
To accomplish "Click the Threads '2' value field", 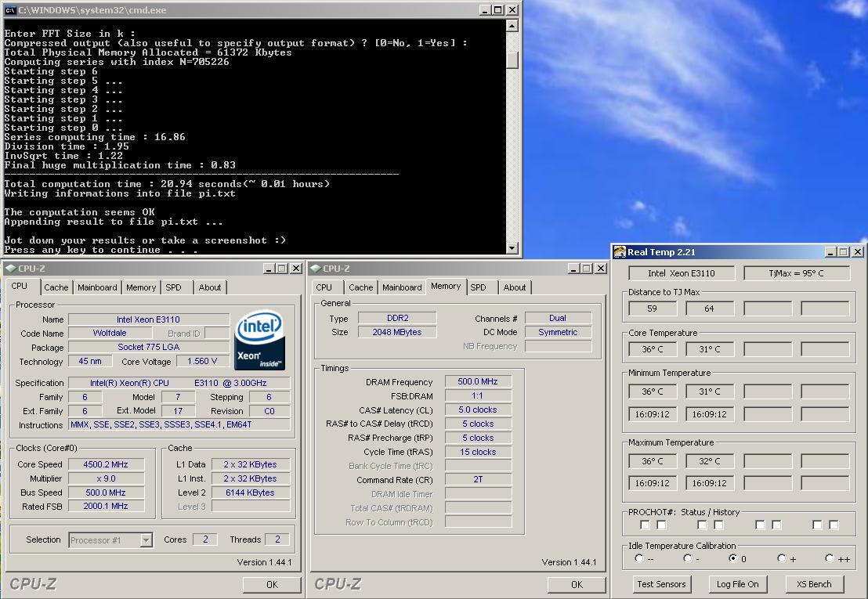I will (277, 539).
